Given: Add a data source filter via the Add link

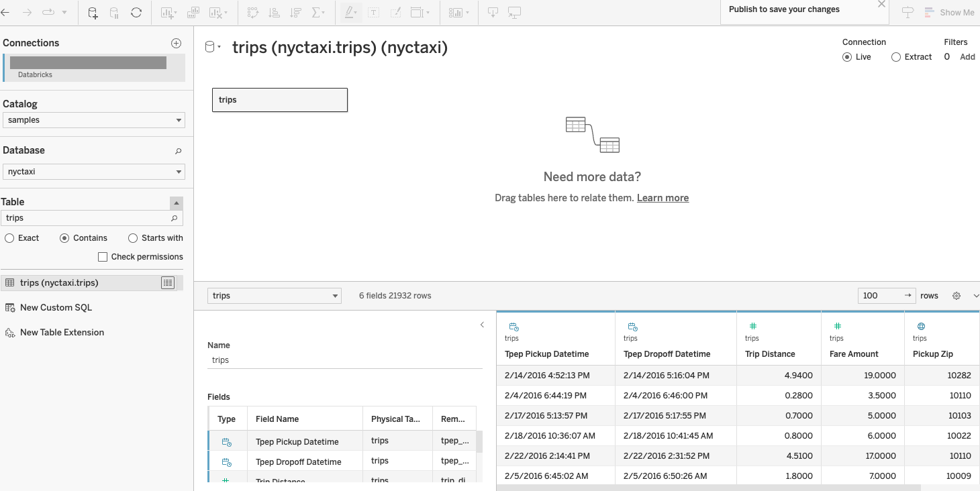Looking at the screenshot, I should [967, 56].
